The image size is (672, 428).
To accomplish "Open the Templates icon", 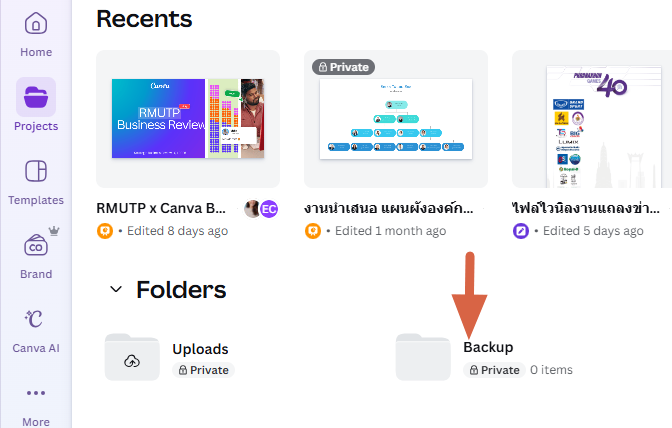I will click(x=36, y=171).
